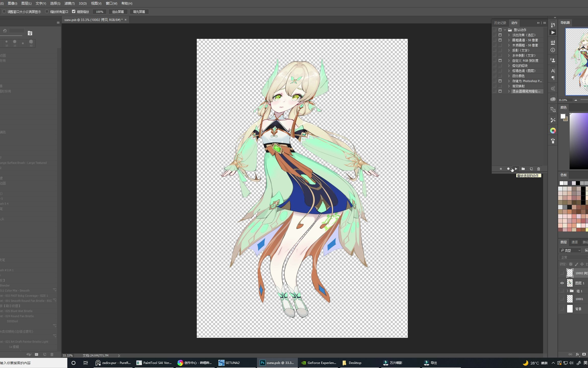
Task: Open the Tool Presets icon in dock
Action: pyautogui.click(x=553, y=120)
